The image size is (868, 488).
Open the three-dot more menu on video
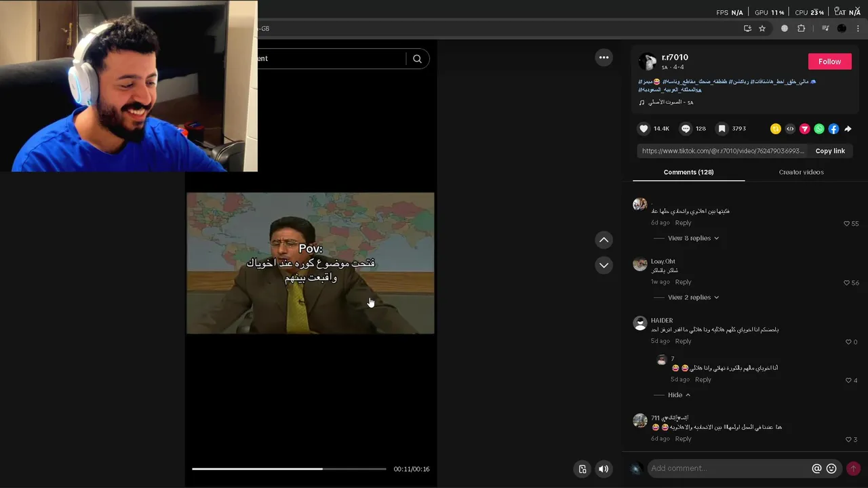pos(604,58)
